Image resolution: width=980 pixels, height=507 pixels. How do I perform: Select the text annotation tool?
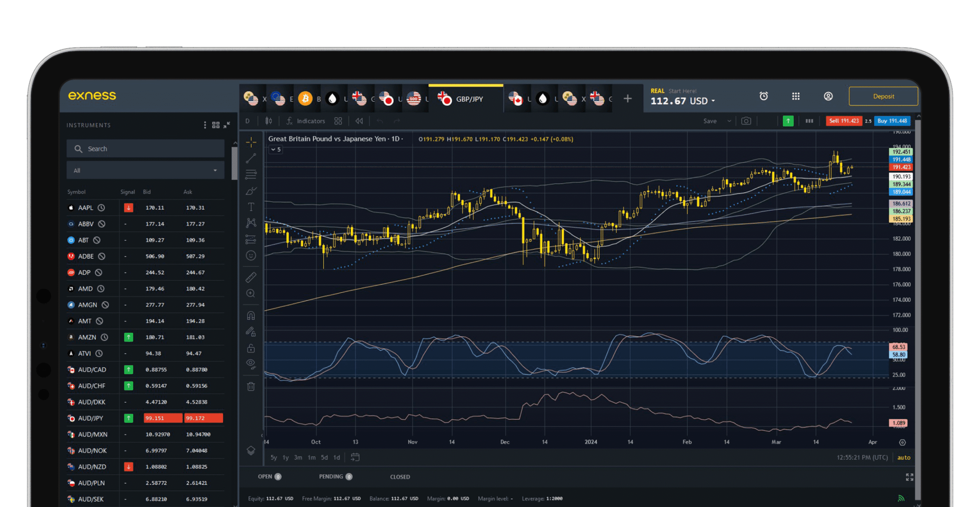click(251, 206)
